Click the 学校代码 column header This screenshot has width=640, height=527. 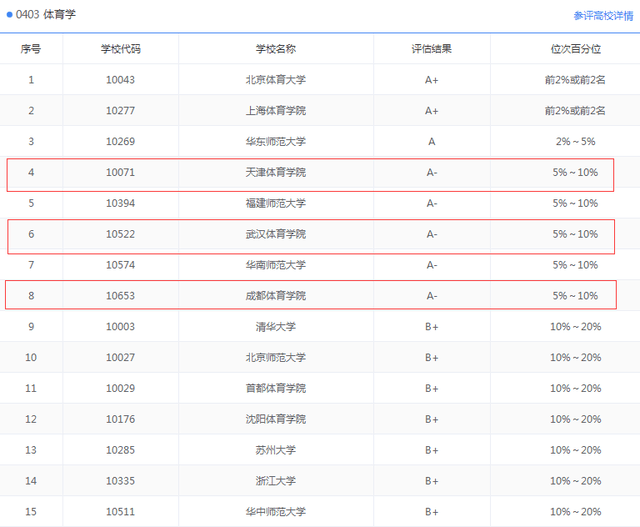[120, 49]
